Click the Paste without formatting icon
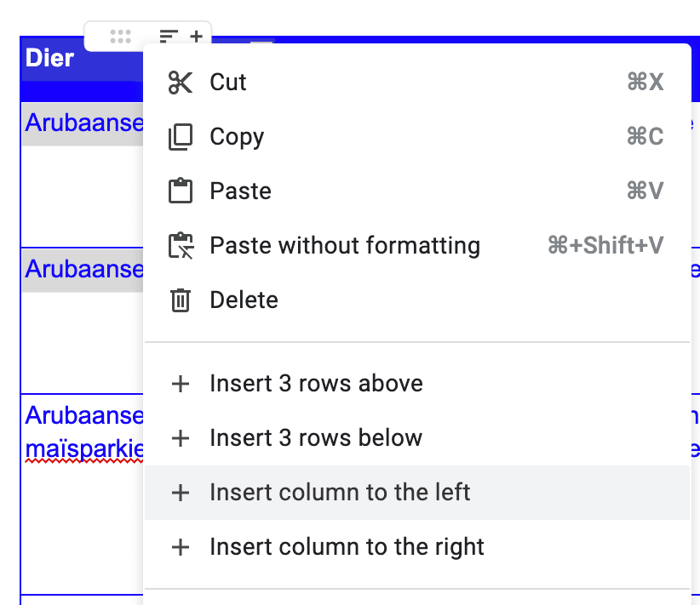 click(x=181, y=246)
